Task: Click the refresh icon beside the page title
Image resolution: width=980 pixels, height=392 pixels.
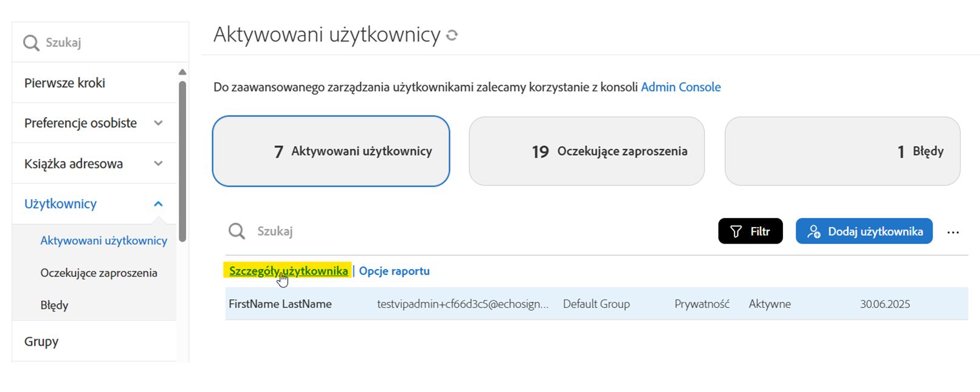Action: (x=452, y=35)
